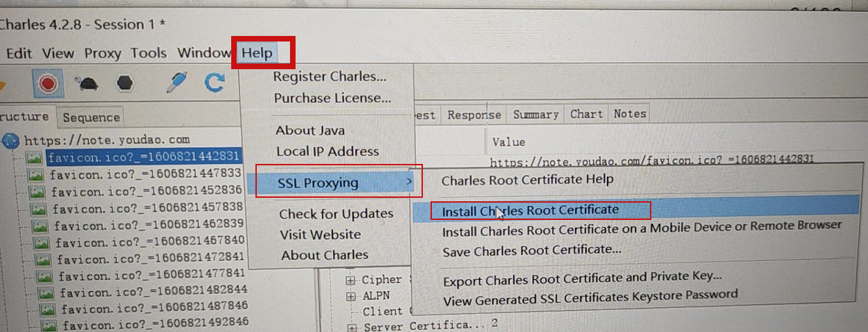Select row favicon.ico?_=1606821452836
The image size is (868, 332).
147,191
